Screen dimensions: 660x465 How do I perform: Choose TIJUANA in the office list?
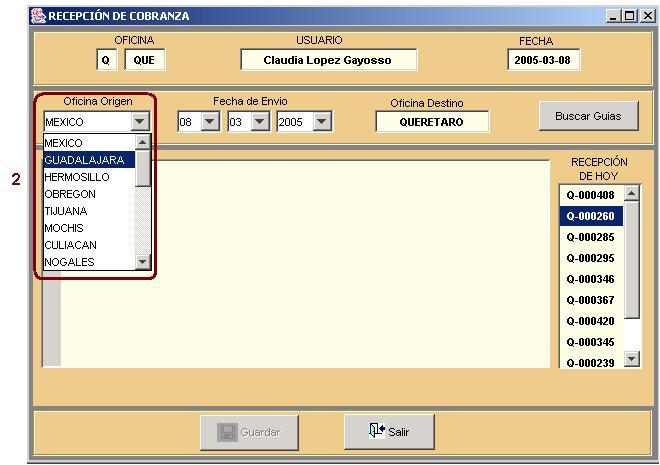click(x=66, y=211)
